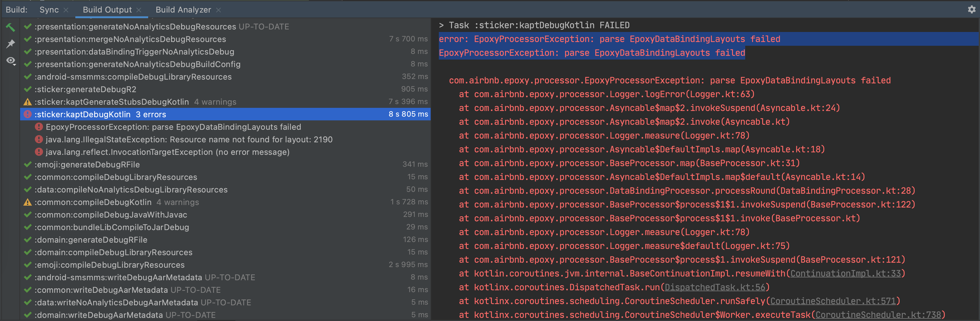This screenshot has width=980, height=321.
Task: Open Build tool window settings gear
Action: click(972, 9)
